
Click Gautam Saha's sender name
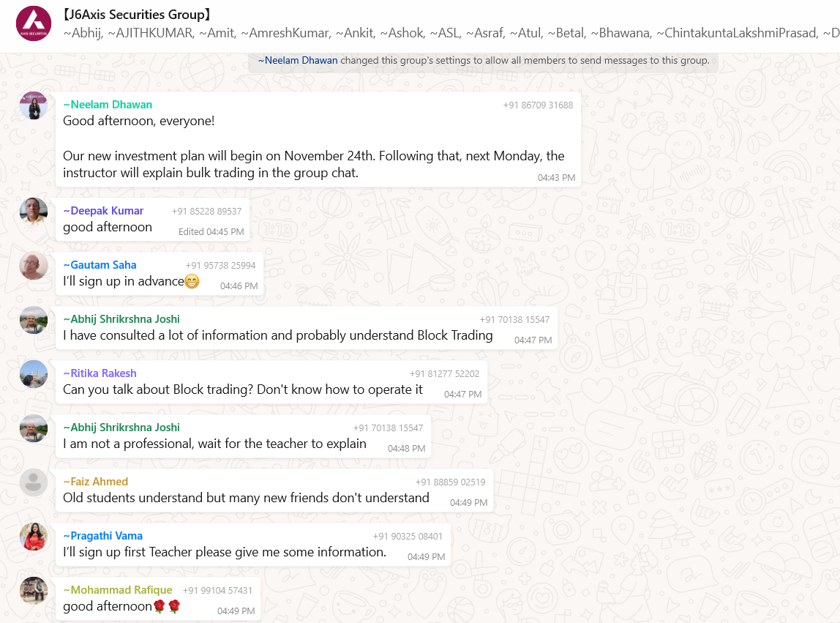[x=100, y=265]
